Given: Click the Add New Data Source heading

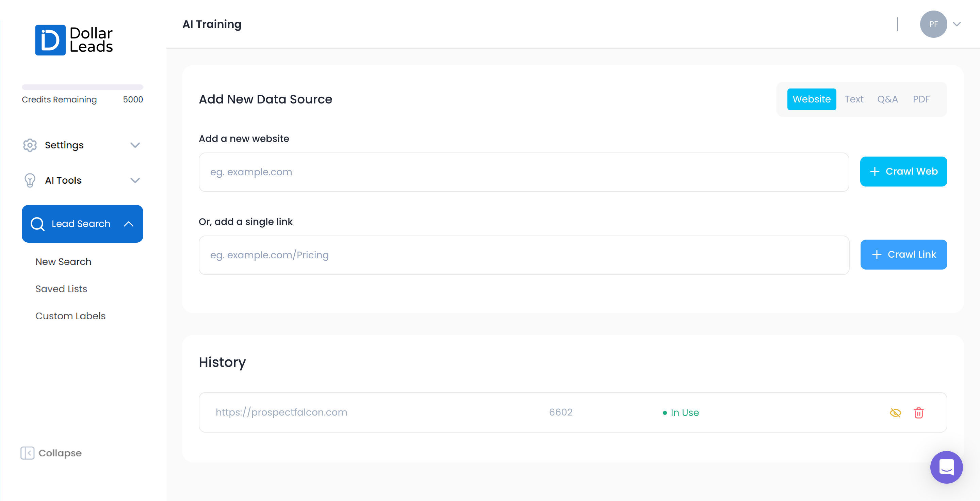Looking at the screenshot, I should tap(265, 99).
